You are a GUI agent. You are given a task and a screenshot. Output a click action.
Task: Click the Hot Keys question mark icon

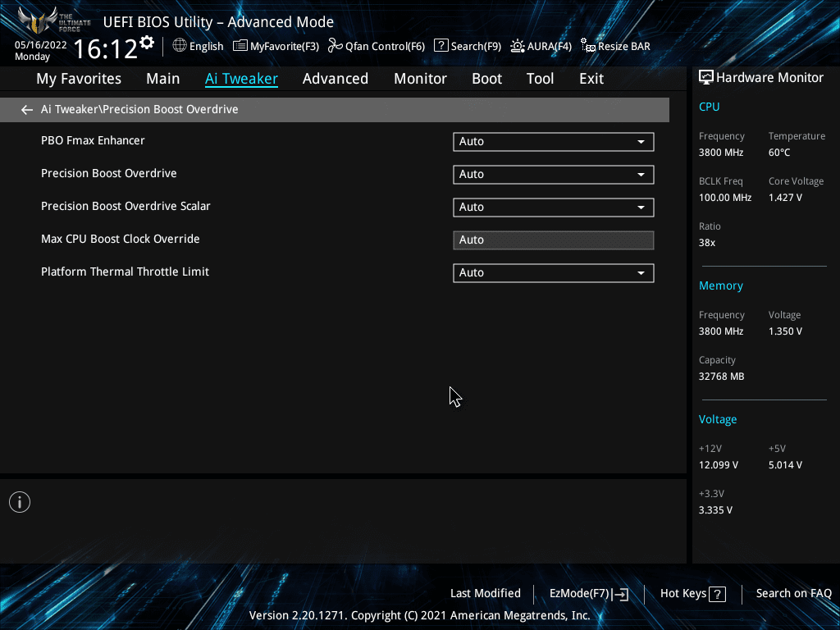pos(717,594)
